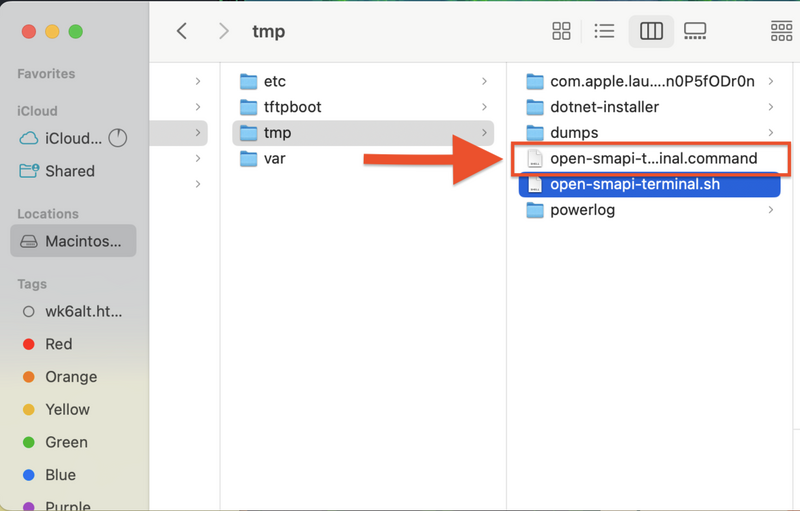Click the command file's document icon

[x=534, y=158]
